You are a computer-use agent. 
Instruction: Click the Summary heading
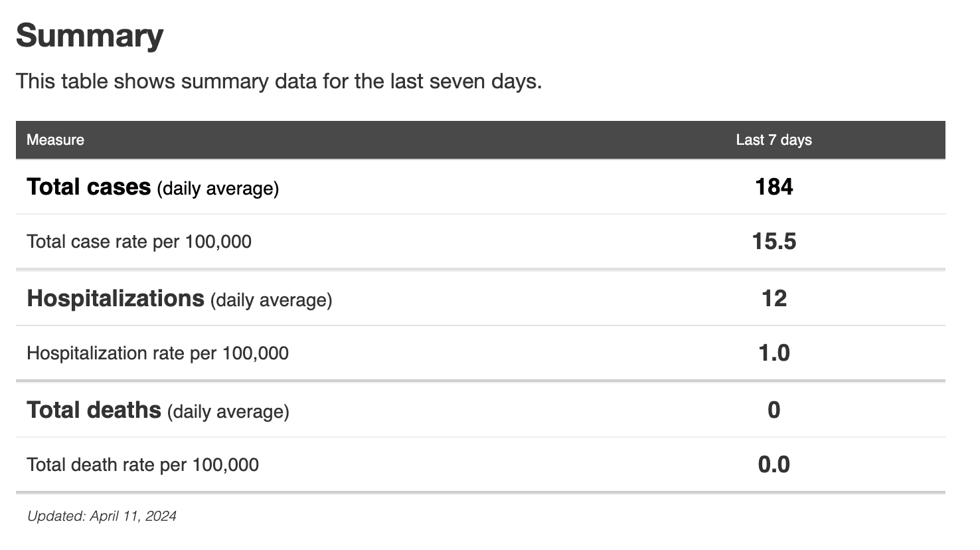tap(90, 36)
